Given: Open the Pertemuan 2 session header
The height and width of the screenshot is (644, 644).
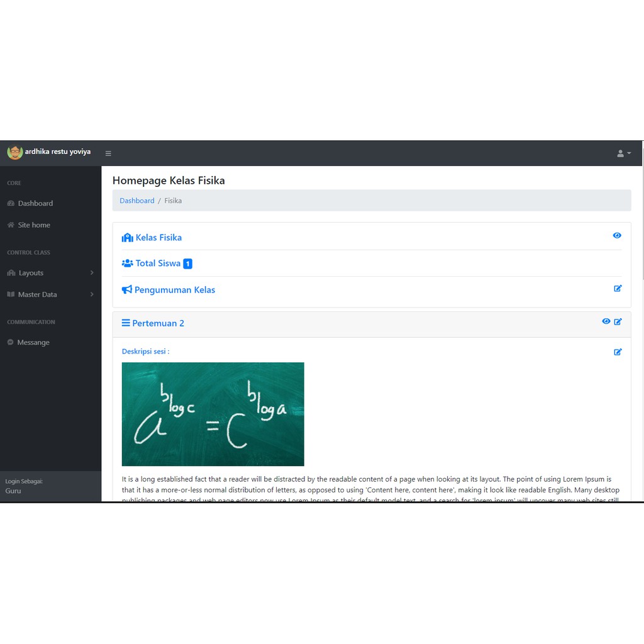Looking at the screenshot, I should coord(158,323).
